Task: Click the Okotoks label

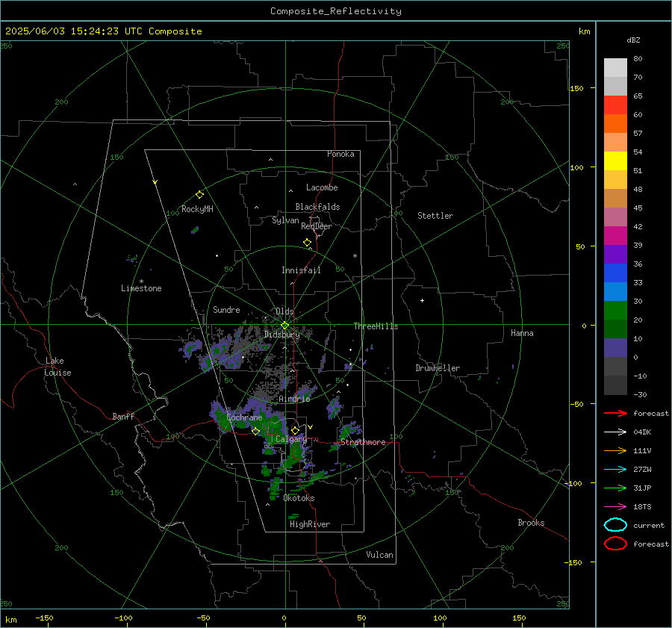Action: click(299, 498)
